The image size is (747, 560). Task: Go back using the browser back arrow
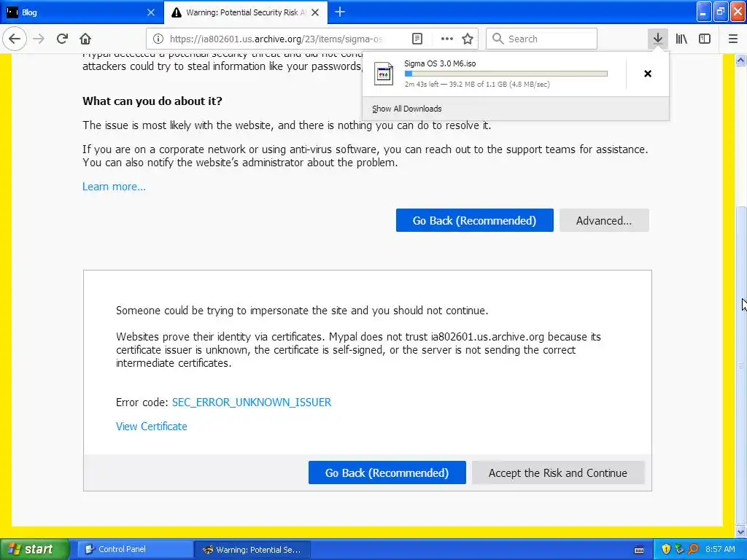[x=15, y=39]
